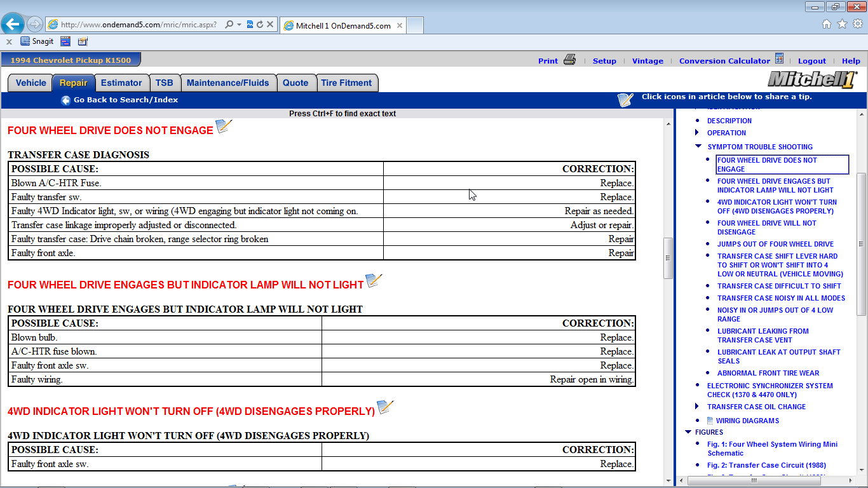Open TRANSFER CASE DIFFICULT TO SHIFT link
868x488 pixels.
[x=779, y=286]
